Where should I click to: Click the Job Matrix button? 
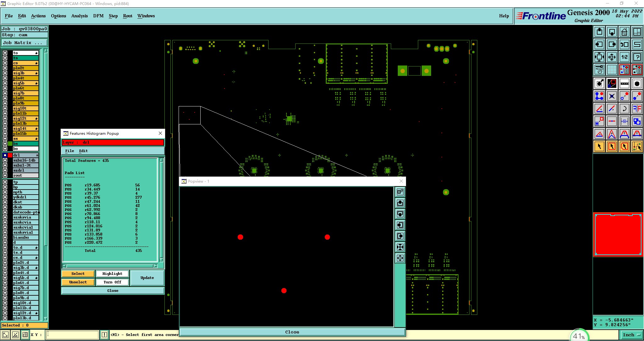[x=25, y=43]
